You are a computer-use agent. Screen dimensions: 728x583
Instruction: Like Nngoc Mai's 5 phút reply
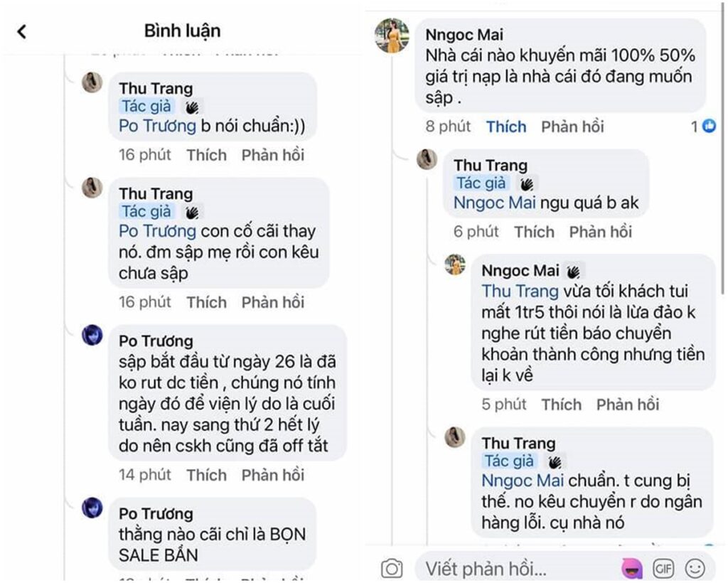point(562,405)
